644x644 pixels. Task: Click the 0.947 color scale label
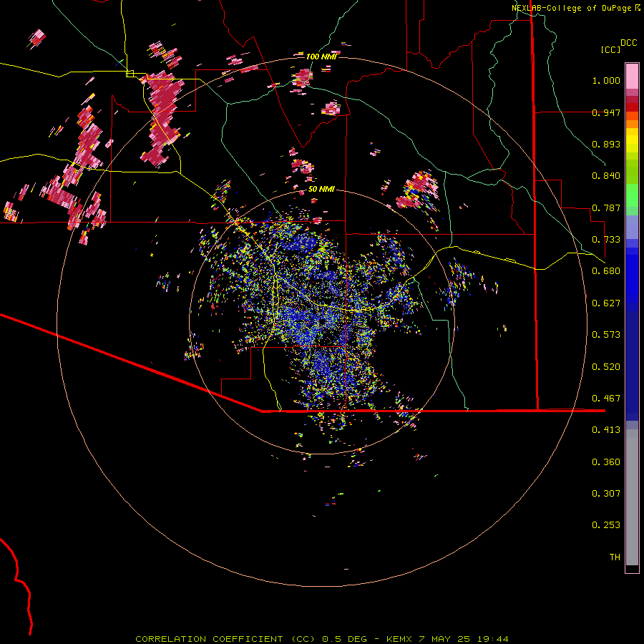606,112
